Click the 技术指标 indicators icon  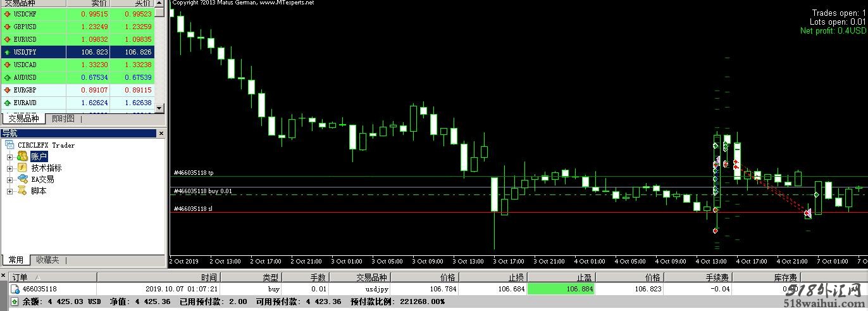tap(22, 168)
